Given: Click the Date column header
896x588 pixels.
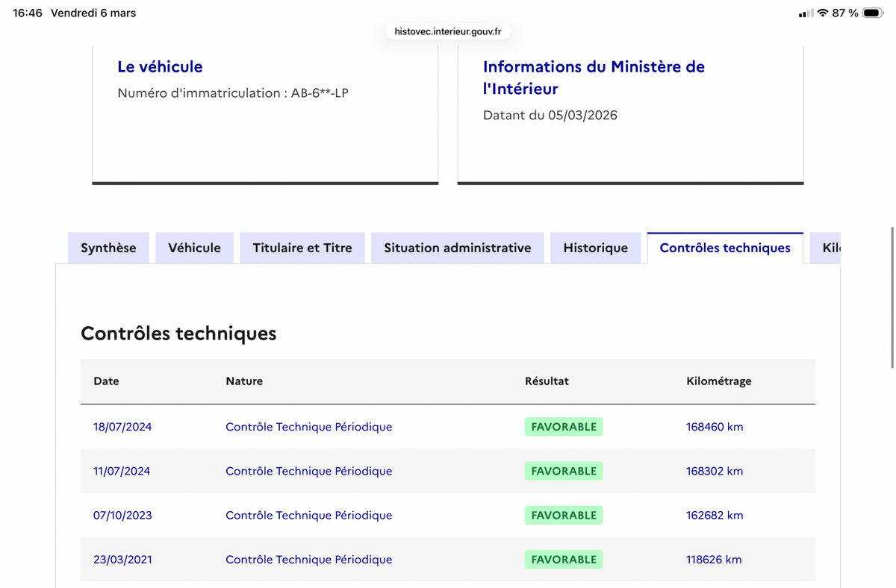Looking at the screenshot, I should (106, 381).
